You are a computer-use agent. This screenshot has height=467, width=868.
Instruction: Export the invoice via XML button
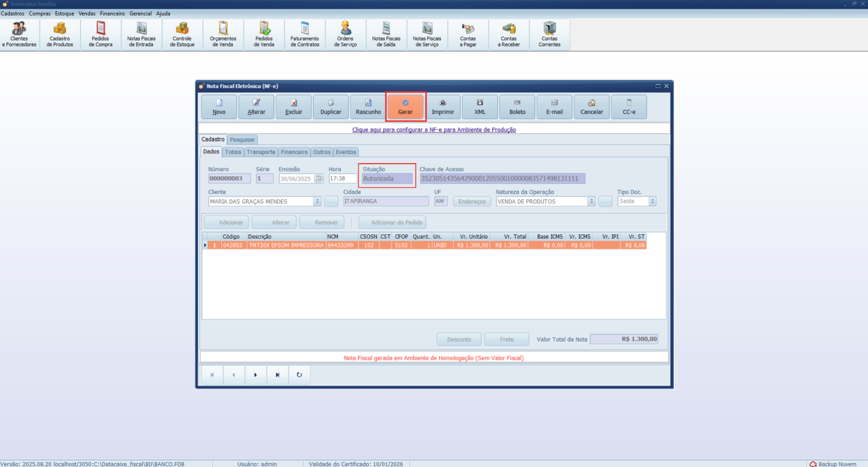480,106
